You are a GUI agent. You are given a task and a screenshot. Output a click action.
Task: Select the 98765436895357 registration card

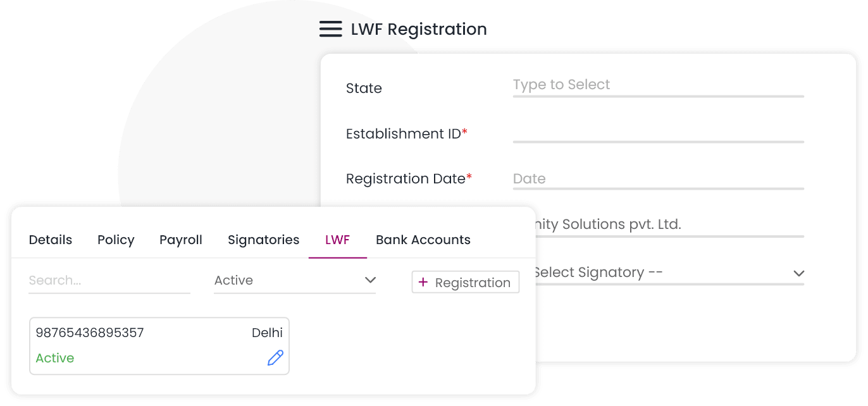tap(159, 345)
